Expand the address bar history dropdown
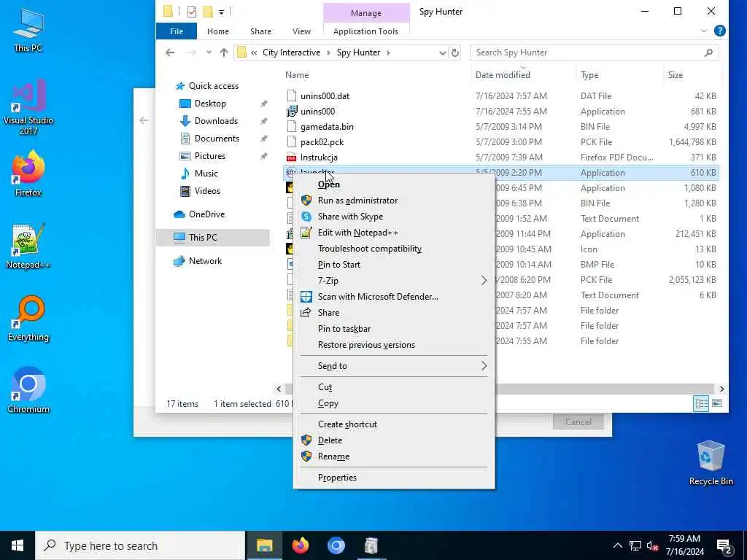Screen dimensions: 747x560 click(442, 52)
